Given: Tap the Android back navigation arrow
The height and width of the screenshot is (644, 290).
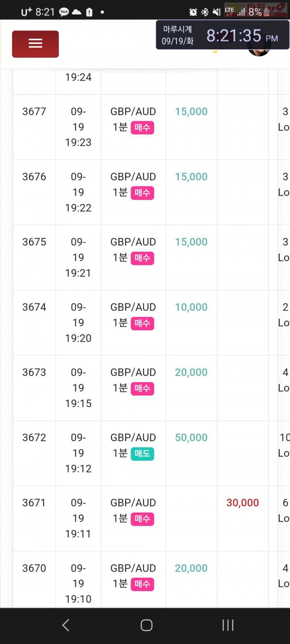Looking at the screenshot, I should 66,625.
